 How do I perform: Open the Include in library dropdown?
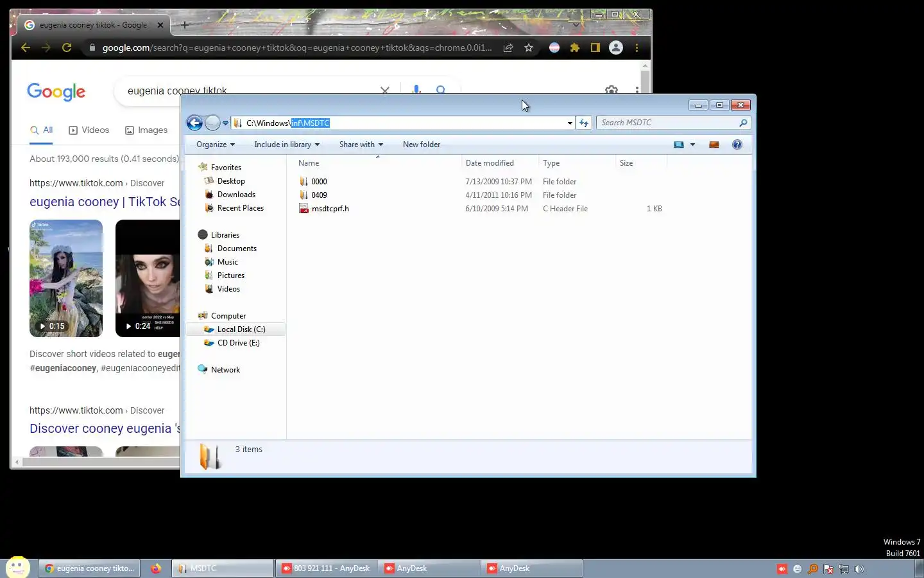[287, 144]
